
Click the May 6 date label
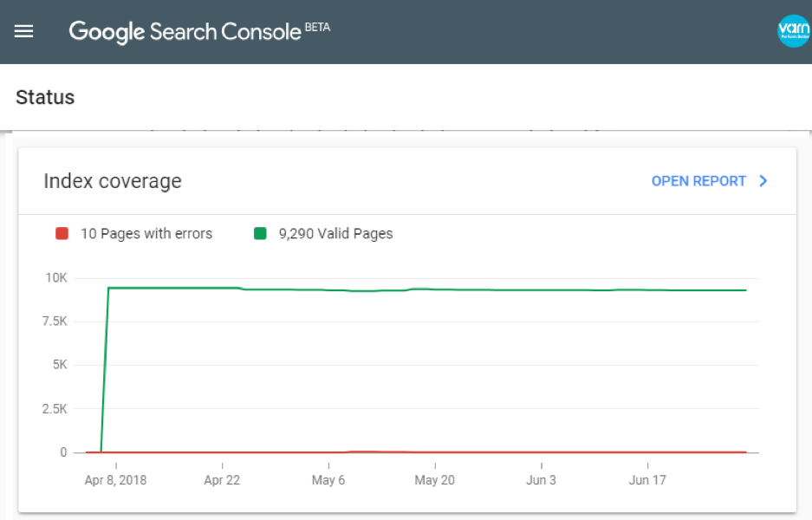[328, 480]
